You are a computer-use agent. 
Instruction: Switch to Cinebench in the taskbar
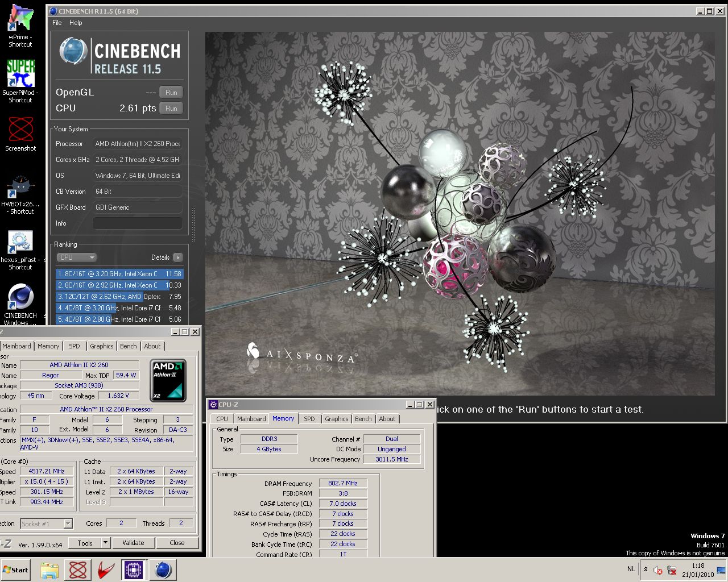pos(162,570)
